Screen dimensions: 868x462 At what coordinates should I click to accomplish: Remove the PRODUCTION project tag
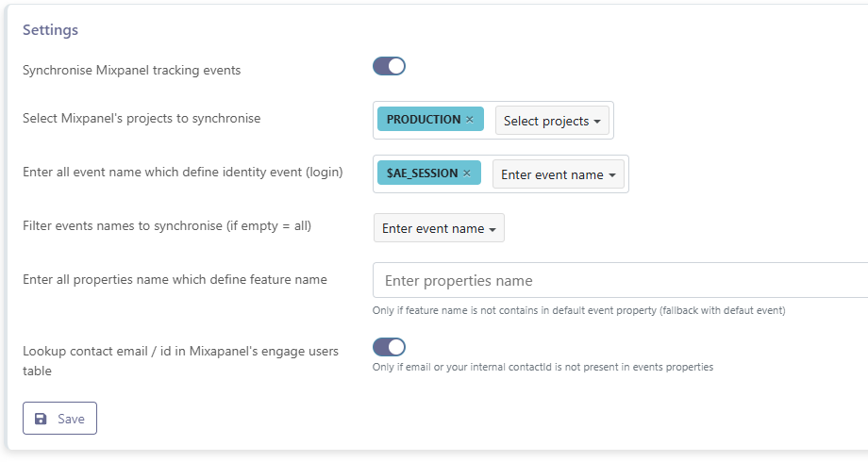pos(470,120)
